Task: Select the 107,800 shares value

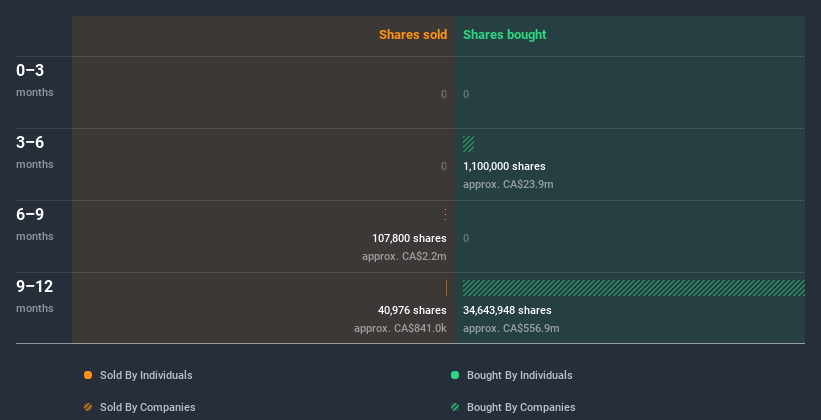Action: (409, 238)
